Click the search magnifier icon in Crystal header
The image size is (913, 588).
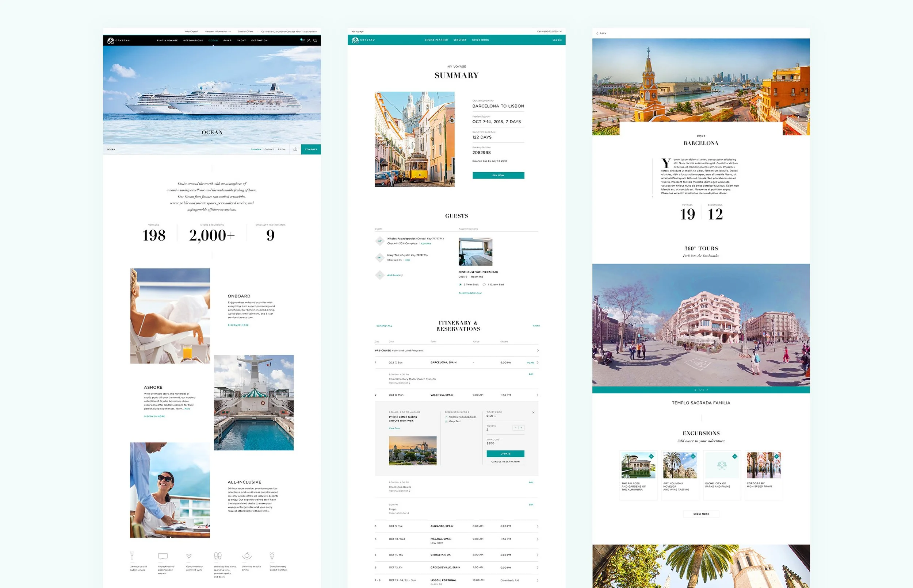coord(315,41)
